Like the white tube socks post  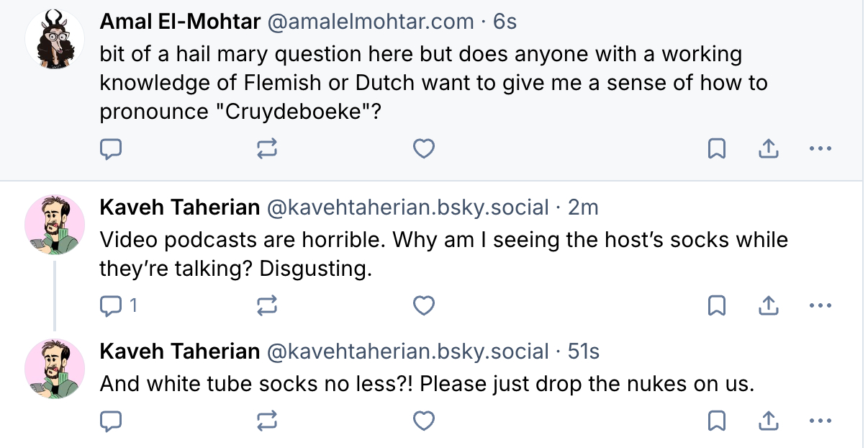pos(424,420)
